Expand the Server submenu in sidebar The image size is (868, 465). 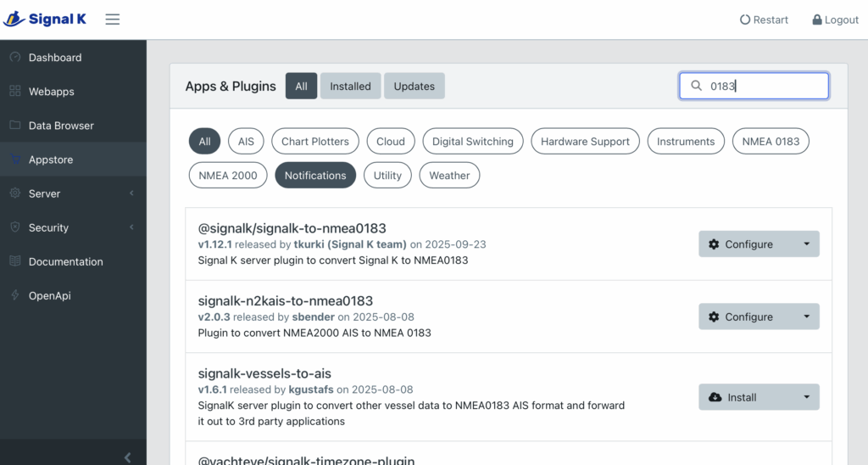tap(73, 193)
